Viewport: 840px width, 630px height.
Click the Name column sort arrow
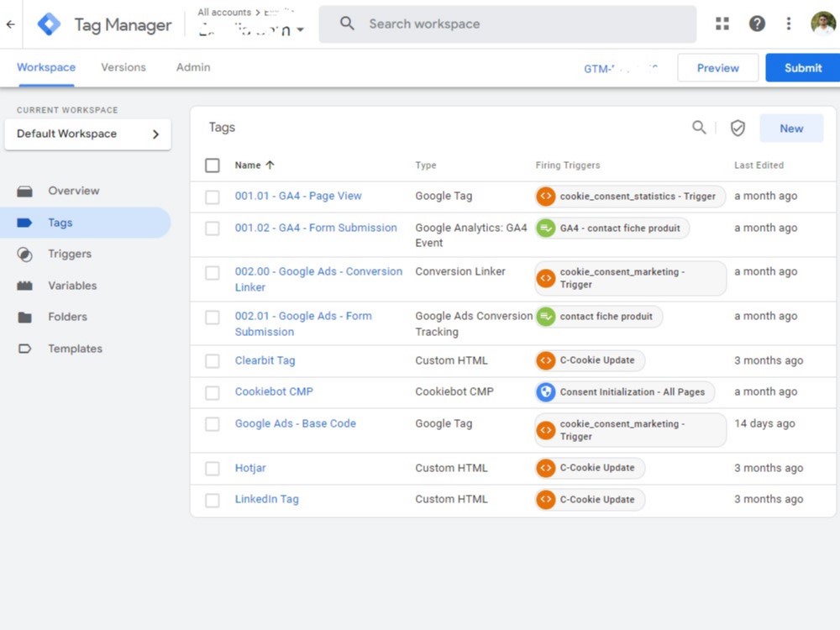(270, 165)
